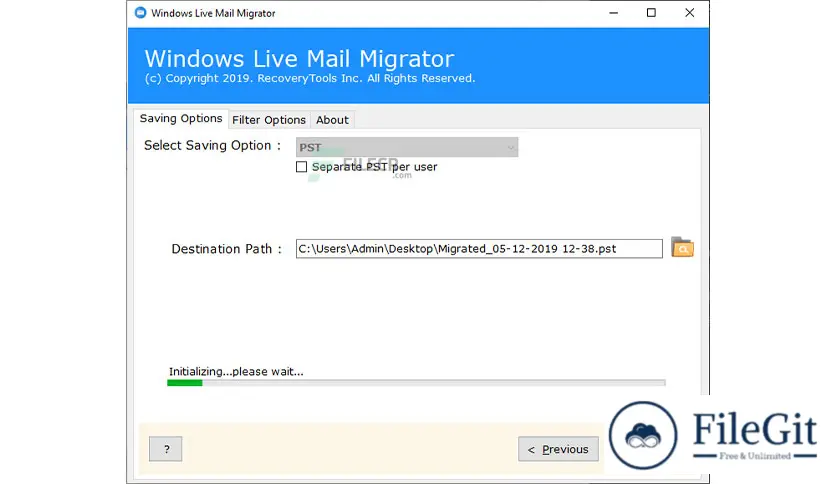This screenshot has width=836, height=484.
Task: Click the Windows Live Mail Migrator title bar icon
Action: click(x=140, y=13)
